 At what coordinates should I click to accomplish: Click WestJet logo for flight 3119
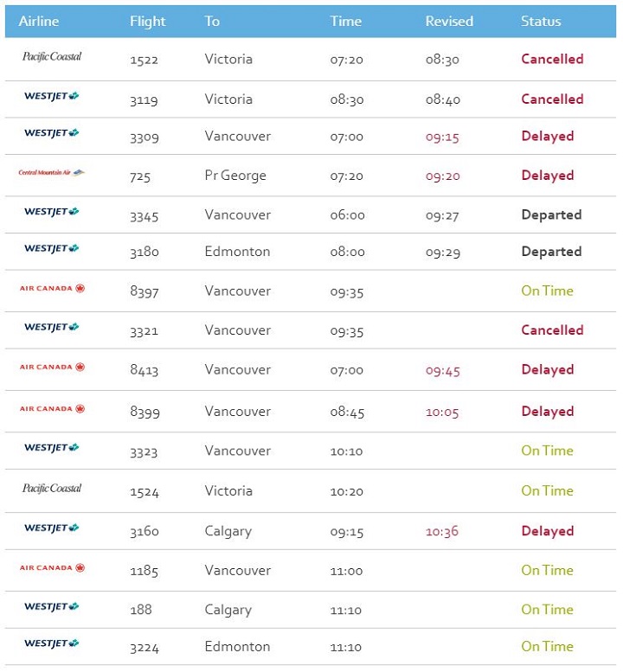click(52, 97)
